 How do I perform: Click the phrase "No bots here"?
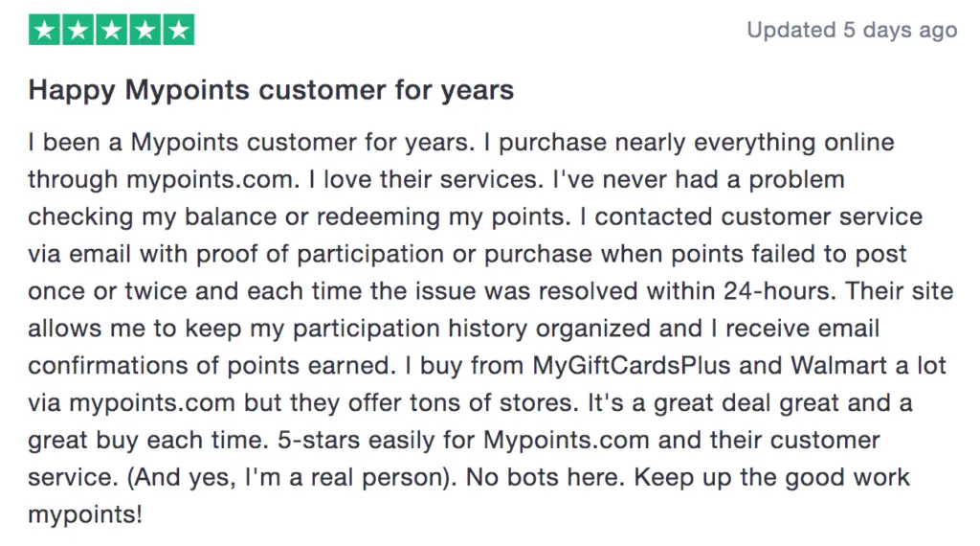pos(545,478)
